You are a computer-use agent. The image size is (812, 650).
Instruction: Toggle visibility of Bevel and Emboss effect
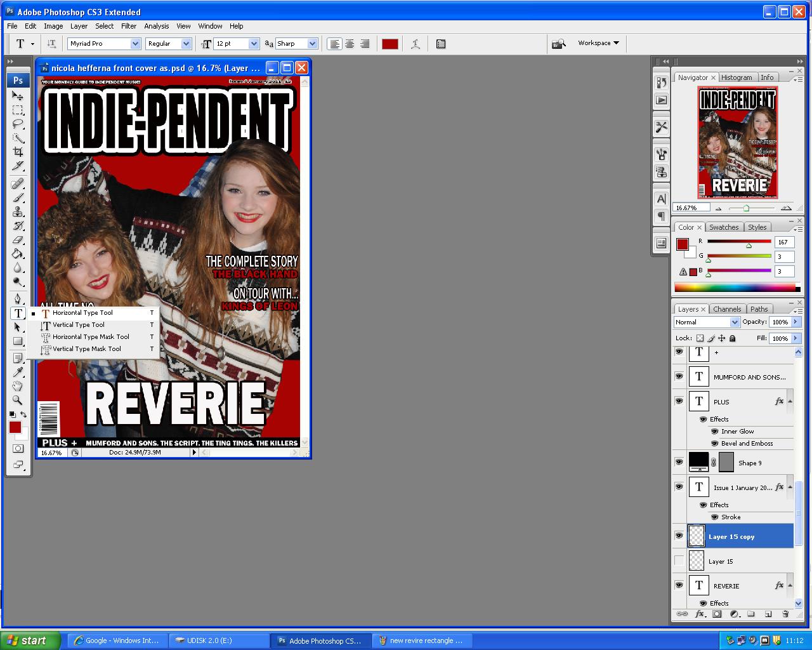tap(715, 444)
